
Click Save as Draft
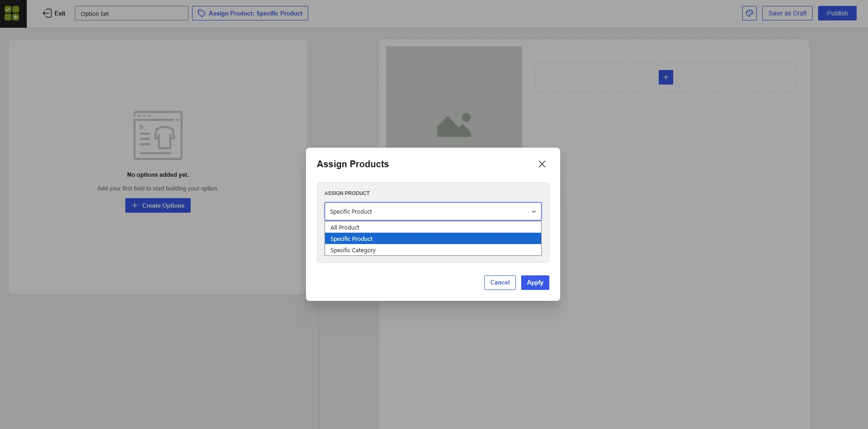(x=787, y=13)
